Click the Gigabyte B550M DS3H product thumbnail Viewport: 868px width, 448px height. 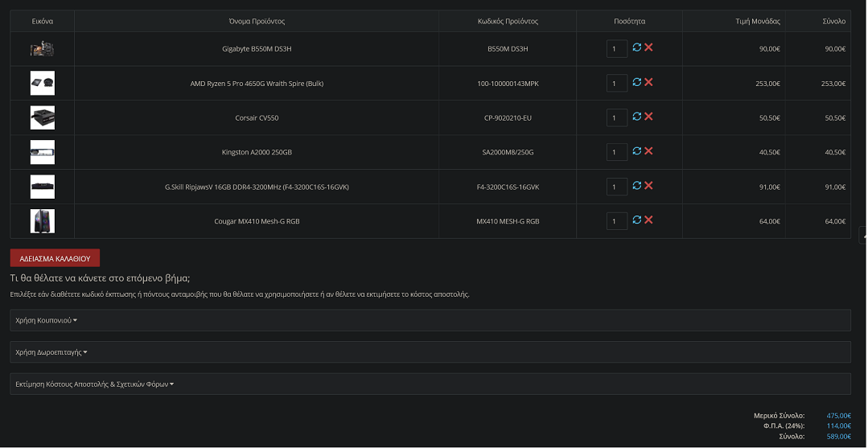(x=42, y=49)
